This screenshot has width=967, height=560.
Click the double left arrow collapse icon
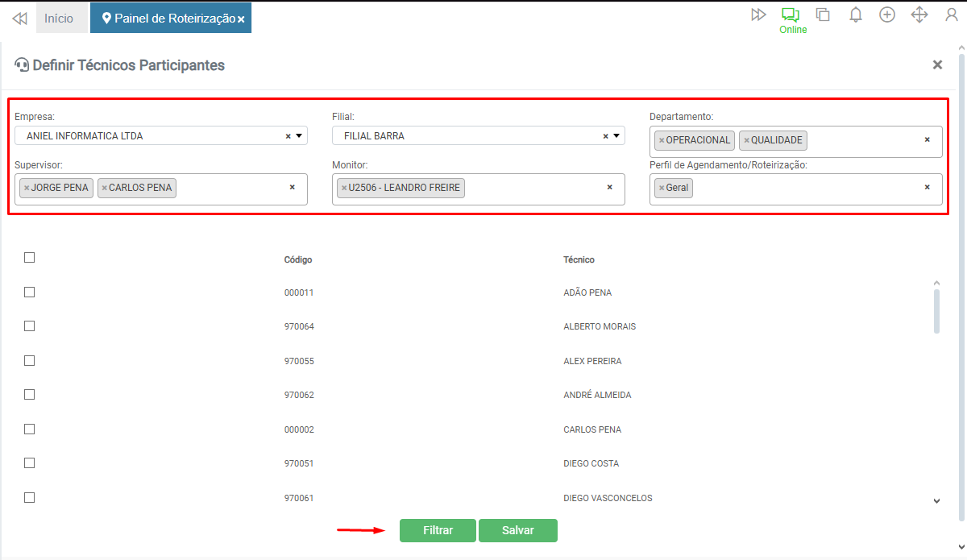click(20, 18)
